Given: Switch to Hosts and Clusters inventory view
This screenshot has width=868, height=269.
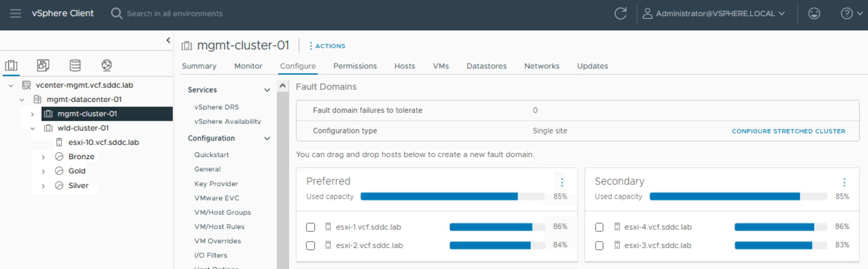Looking at the screenshot, I should 11,65.
